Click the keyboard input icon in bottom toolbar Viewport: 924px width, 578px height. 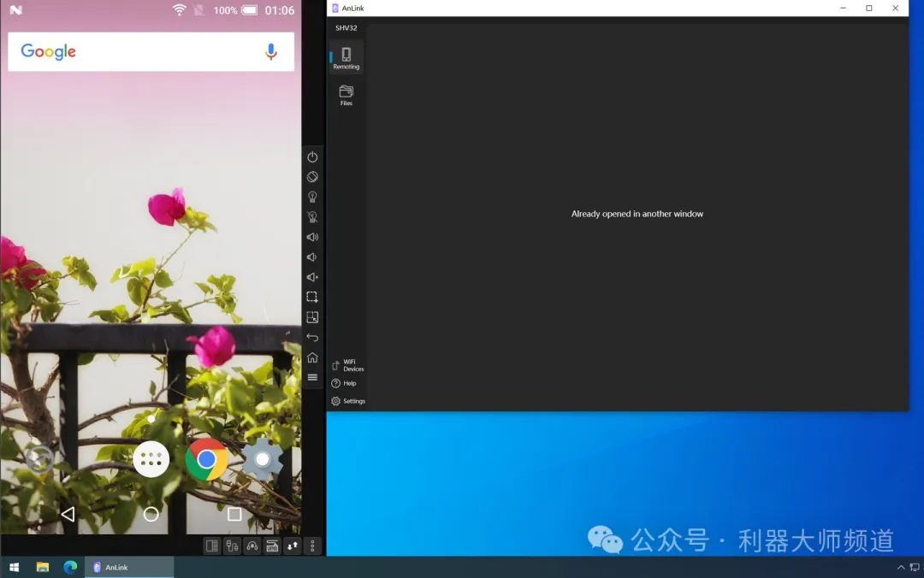point(272,546)
